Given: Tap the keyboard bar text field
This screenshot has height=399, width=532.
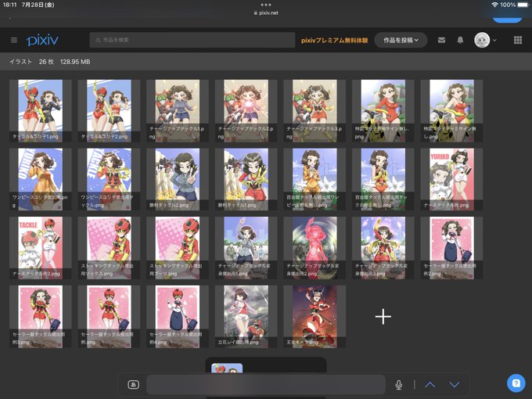Looking at the screenshot, I should click(x=266, y=384).
